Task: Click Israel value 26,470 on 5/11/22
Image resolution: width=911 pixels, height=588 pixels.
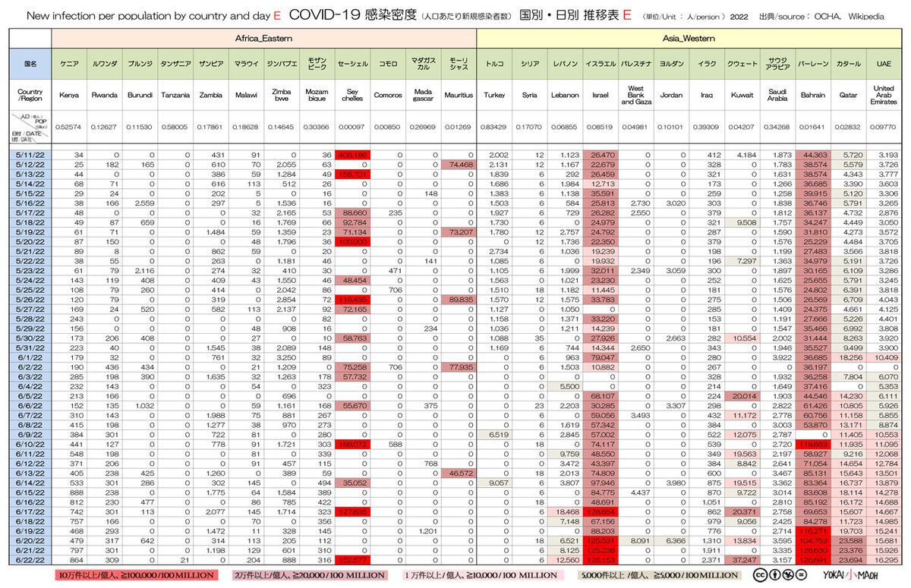Action: click(601, 155)
